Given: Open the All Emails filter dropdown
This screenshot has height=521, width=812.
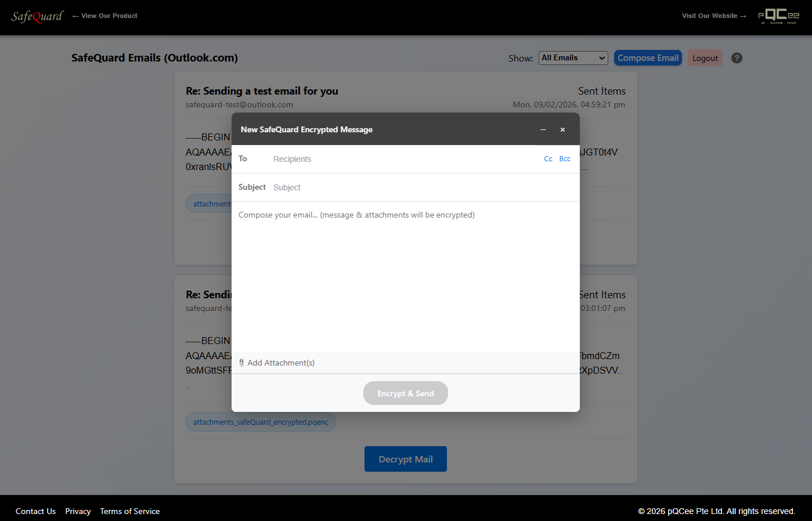Looking at the screenshot, I should [x=573, y=58].
